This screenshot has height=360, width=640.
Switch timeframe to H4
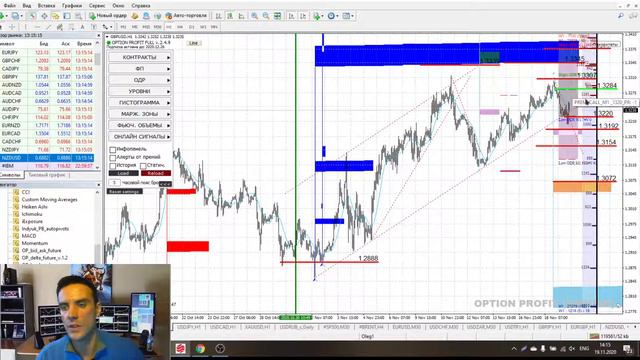(x=180, y=27)
